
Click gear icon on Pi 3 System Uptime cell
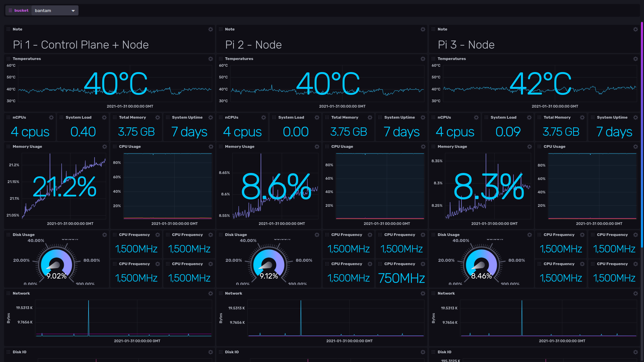point(636,118)
